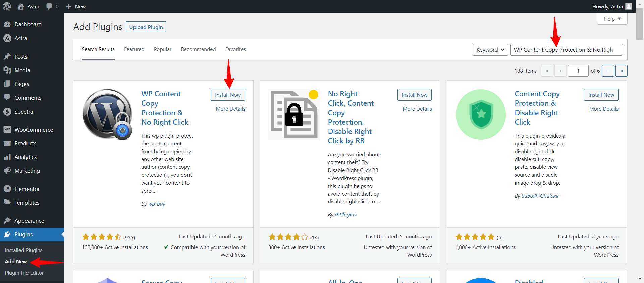Open More Details for Subodh Ghulaxe's plugin
The width and height of the screenshot is (644, 283).
604,109
